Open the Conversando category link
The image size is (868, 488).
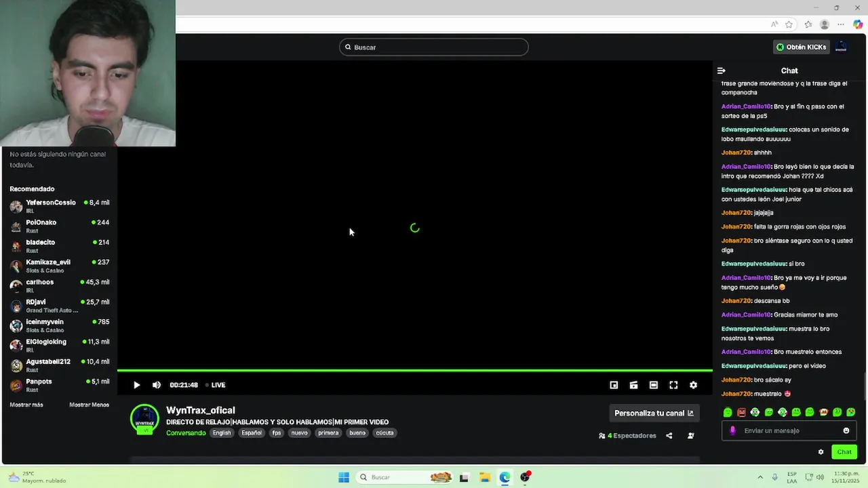(186, 433)
